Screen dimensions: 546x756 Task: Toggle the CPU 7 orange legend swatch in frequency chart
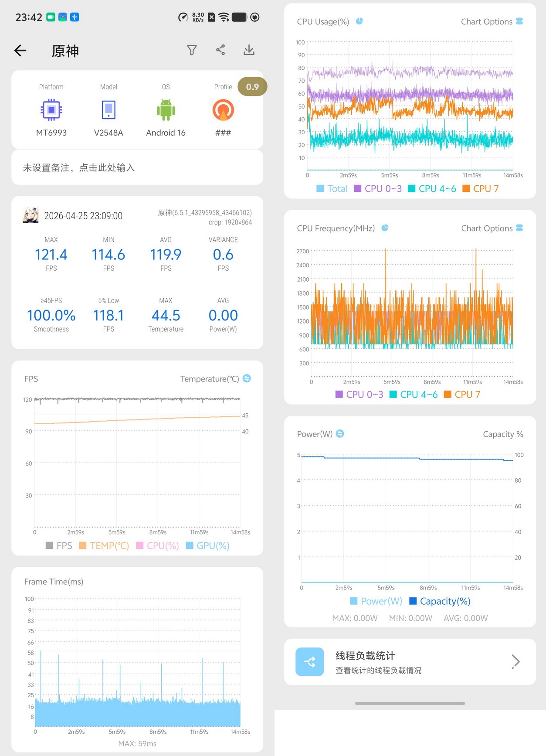pos(447,394)
